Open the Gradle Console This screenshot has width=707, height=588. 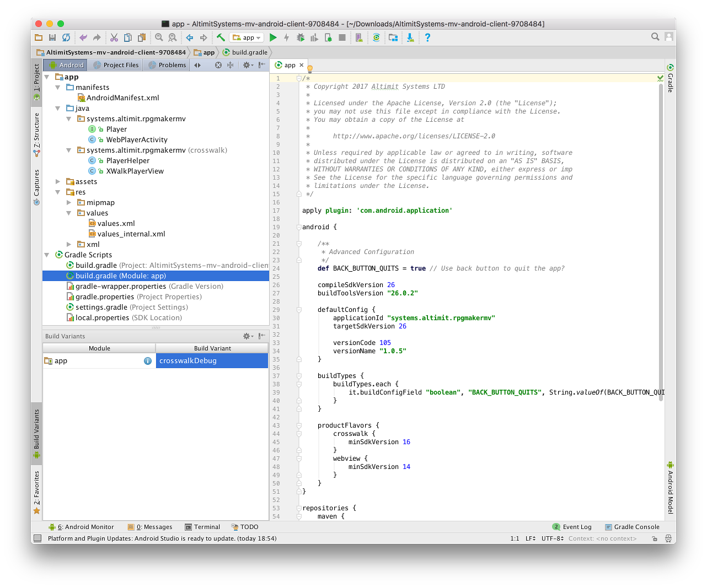point(632,527)
